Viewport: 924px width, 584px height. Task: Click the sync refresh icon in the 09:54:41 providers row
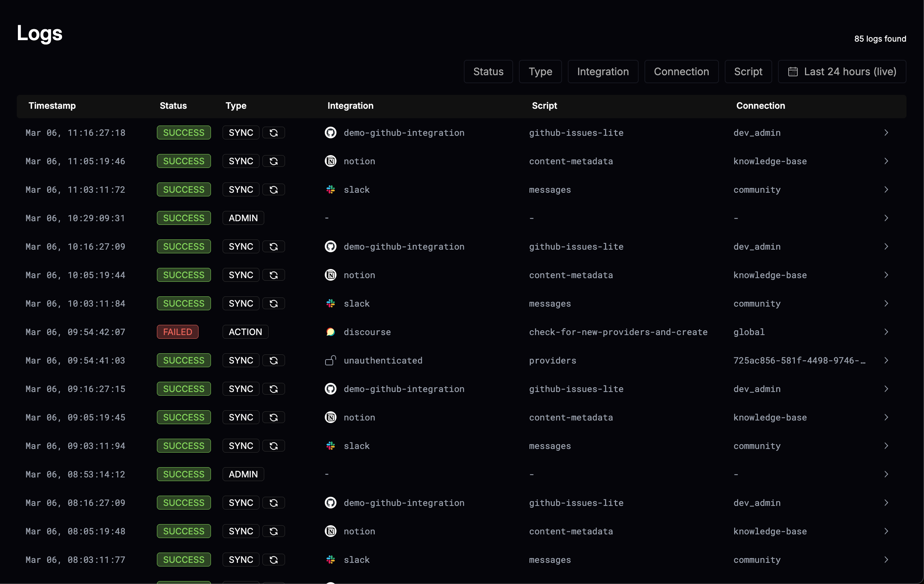click(274, 360)
